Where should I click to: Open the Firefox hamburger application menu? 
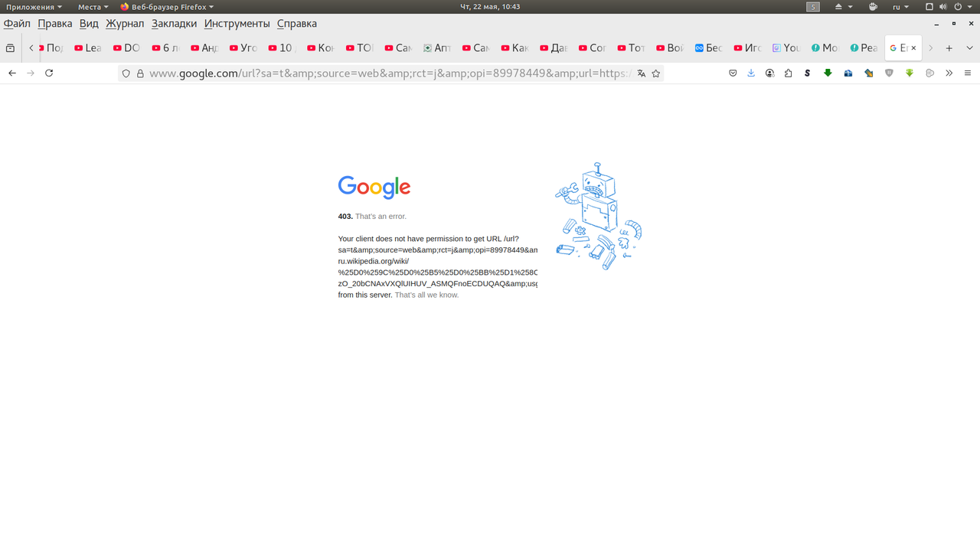point(968,73)
